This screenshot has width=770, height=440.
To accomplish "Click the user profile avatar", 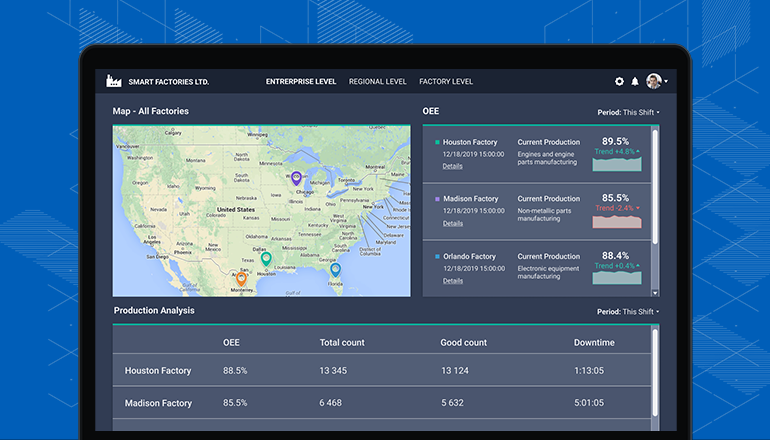I will (653, 81).
